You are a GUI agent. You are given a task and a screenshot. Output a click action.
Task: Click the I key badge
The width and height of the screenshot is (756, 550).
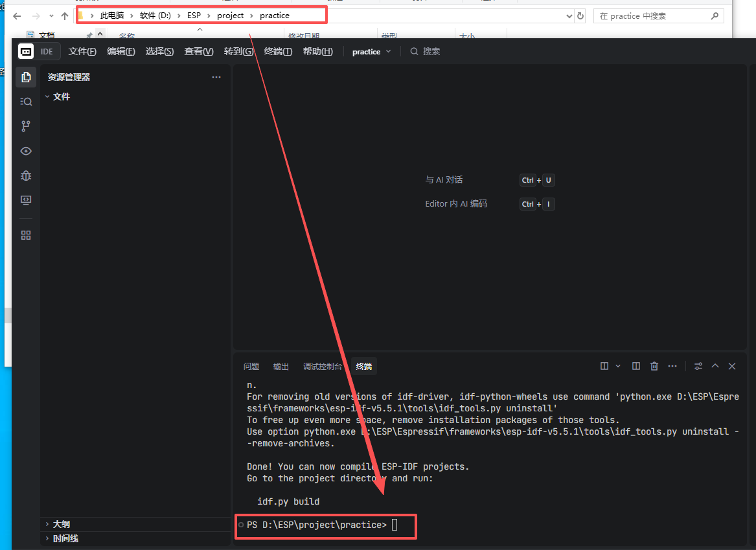[548, 204]
